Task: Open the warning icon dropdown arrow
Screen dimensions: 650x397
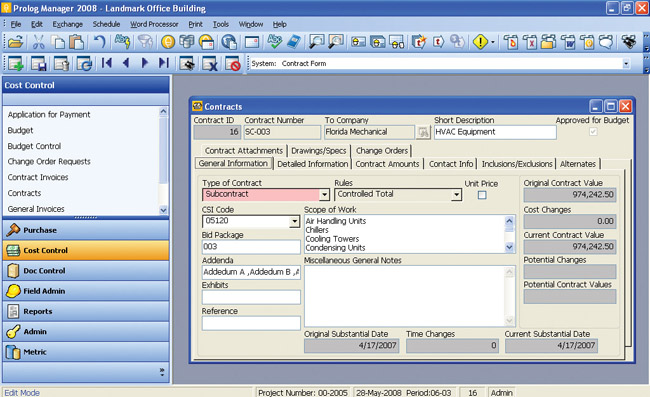Action: tap(492, 42)
